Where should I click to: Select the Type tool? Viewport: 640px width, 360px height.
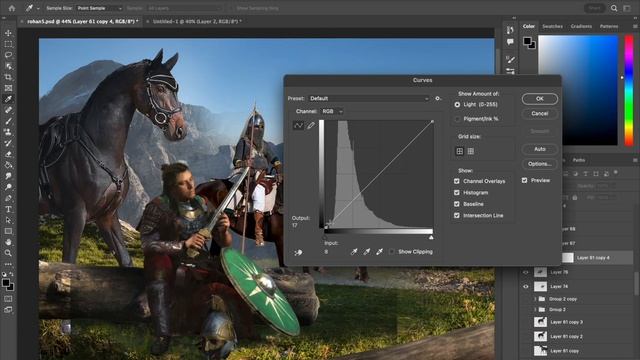tap(8, 209)
